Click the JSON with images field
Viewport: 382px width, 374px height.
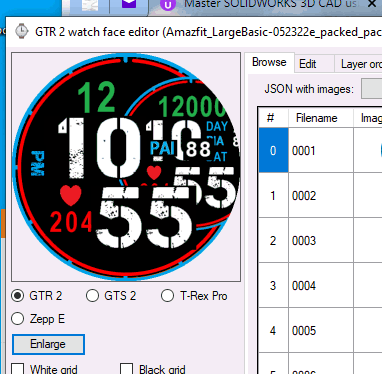click(372, 89)
